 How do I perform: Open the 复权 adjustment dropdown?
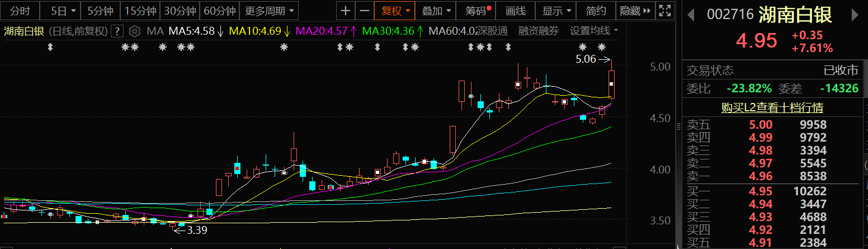coord(395,11)
